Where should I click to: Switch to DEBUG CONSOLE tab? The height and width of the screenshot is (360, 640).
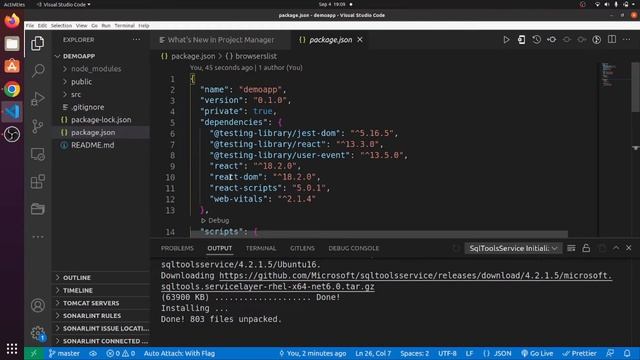[x=353, y=248]
